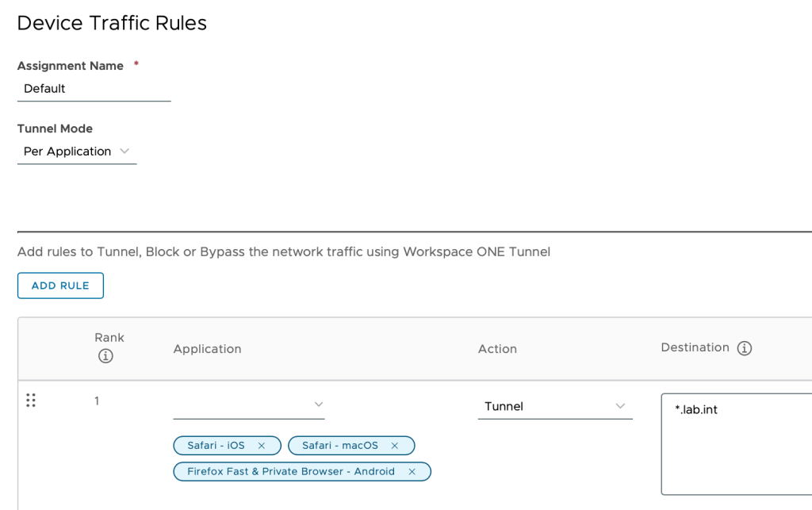Open the Action dropdown set to Tunnel
This screenshot has width=812, height=510.
(x=554, y=406)
